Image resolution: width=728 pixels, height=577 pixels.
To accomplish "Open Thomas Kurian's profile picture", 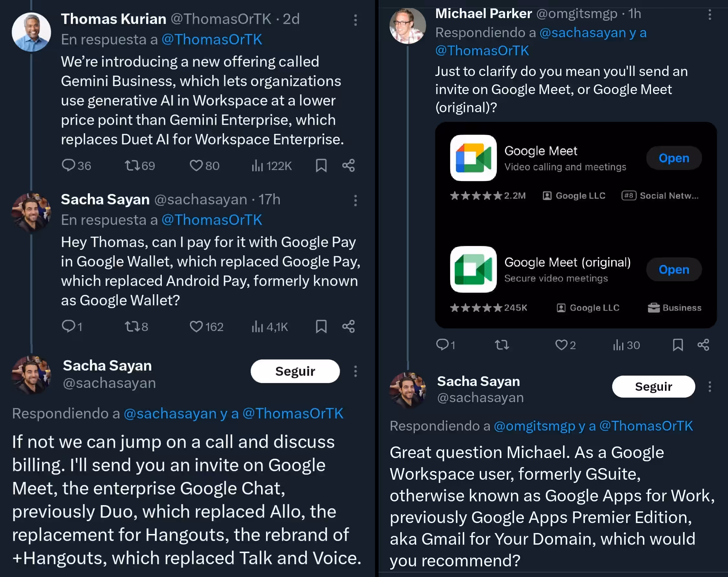I will [x=31, y=32].
